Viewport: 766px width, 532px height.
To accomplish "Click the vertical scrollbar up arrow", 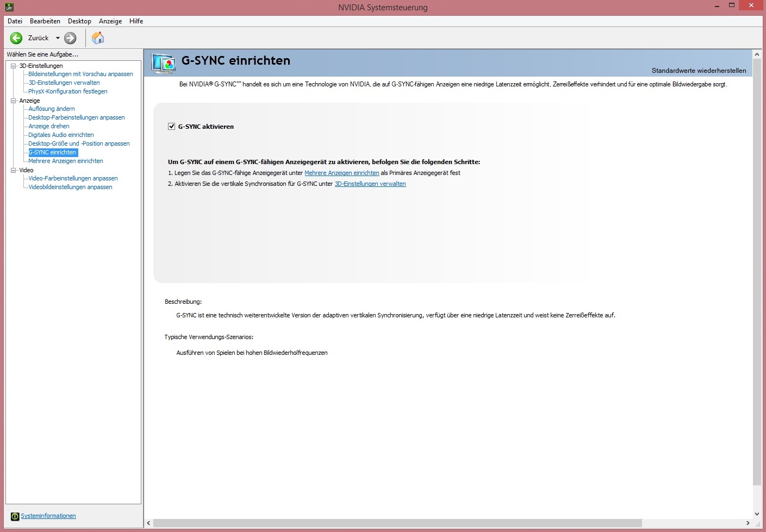I will click(757, 54).
